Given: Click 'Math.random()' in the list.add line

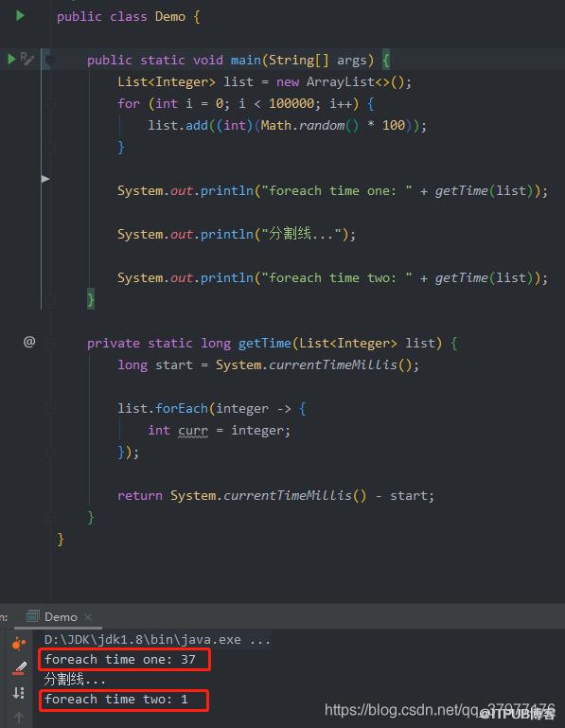Looking at the screenshot, I should (309, 125).
